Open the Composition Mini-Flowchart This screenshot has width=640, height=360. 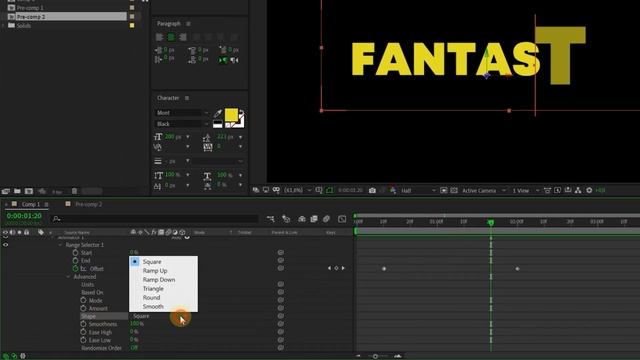click(x=271, y=219)
